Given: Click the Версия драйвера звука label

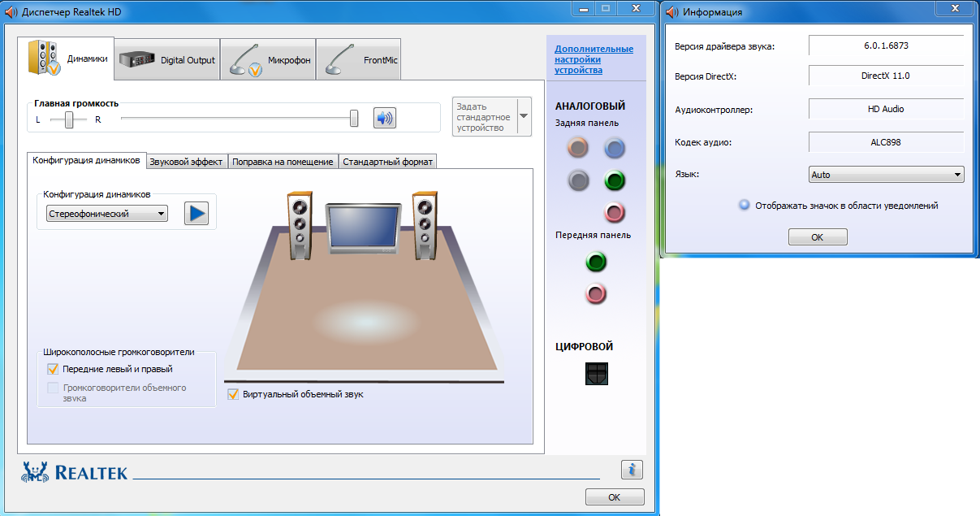Looking at the screenshot, I should point(724,46).
